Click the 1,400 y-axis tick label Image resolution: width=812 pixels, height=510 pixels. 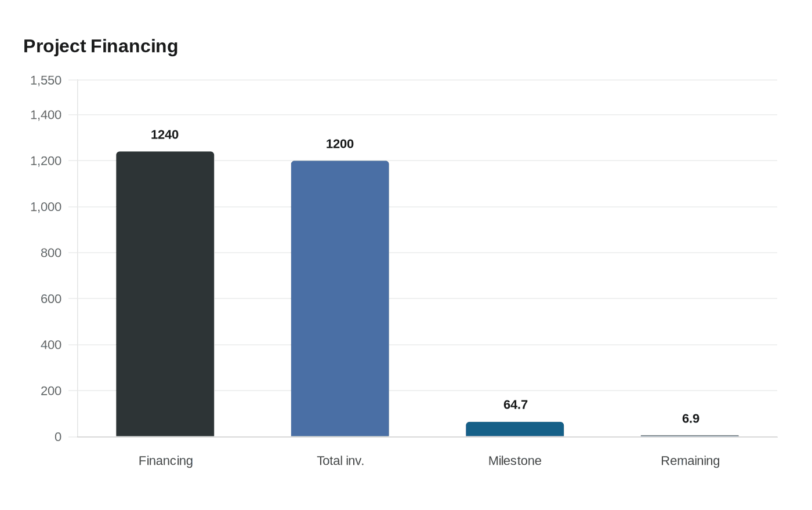pyautogui.click(x=46, y=115)
